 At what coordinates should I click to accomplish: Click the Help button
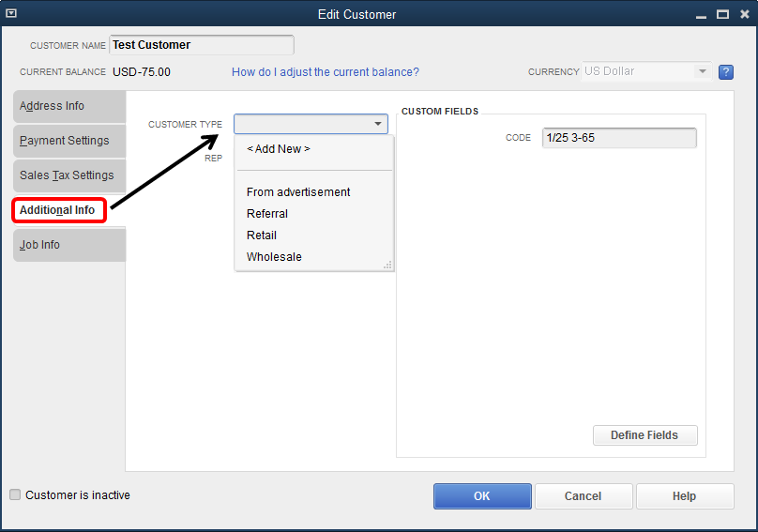[x=685, y=496]
